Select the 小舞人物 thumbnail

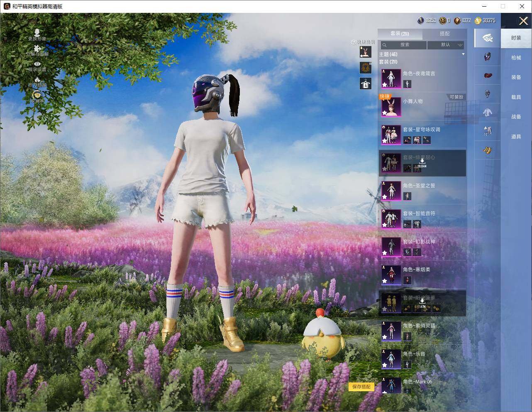click(x=391, y=107)
